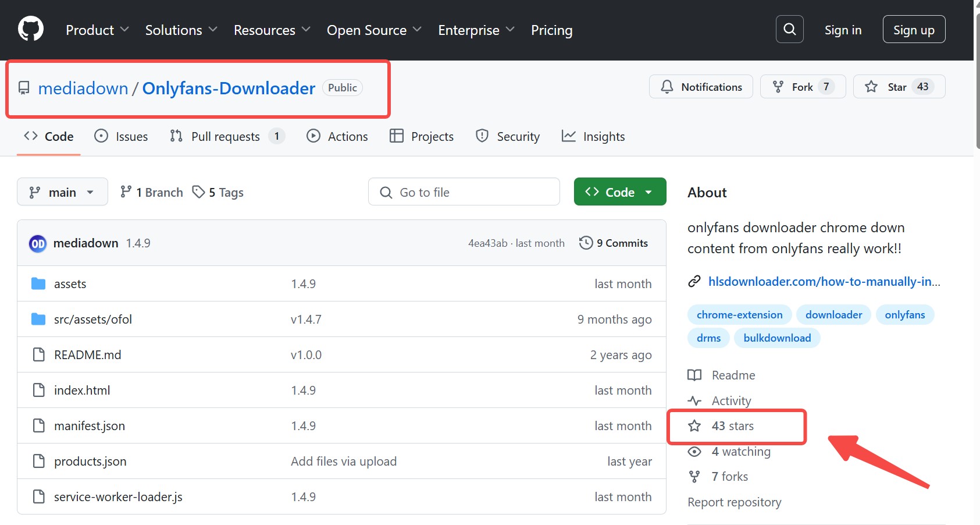Click the Star icon in header button
This screenshot has width=980, height=525.
871,87
